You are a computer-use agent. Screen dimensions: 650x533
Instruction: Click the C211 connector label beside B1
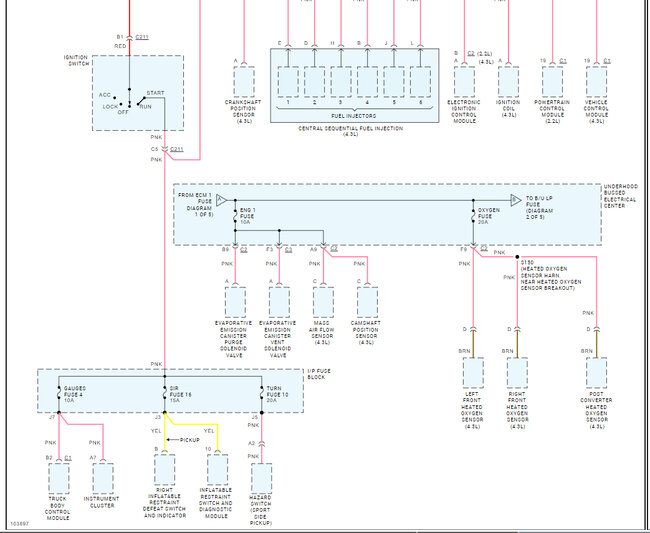pyautogui.click(x=142, y=37)
